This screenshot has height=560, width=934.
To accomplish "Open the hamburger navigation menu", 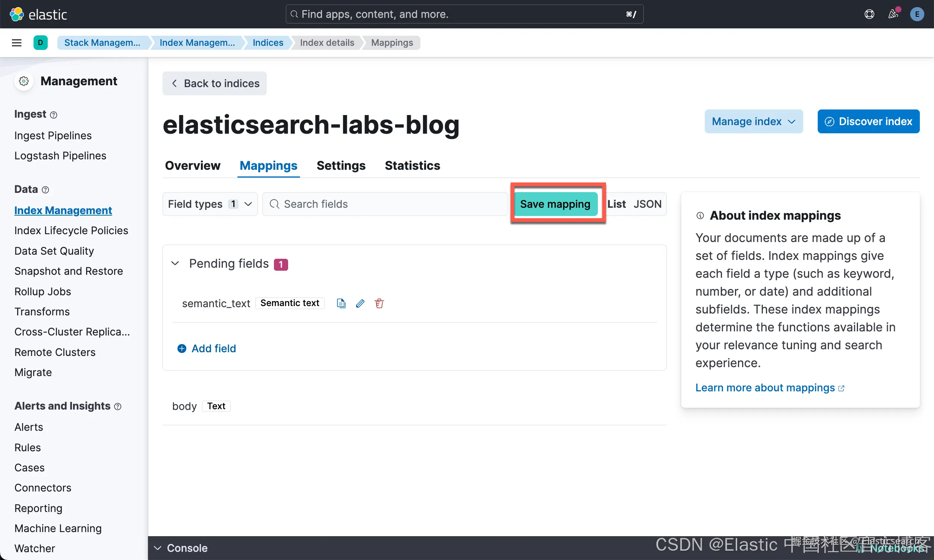I will click(x=17, y=43).
